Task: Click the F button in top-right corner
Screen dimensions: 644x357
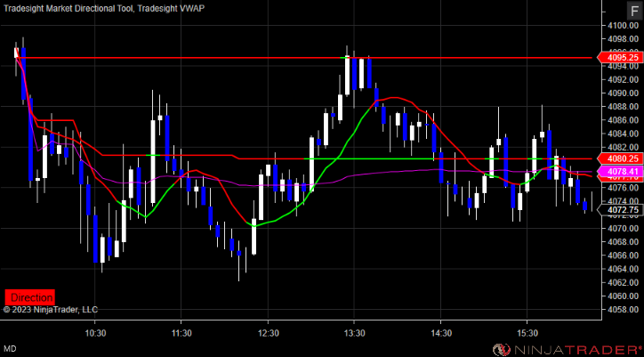Action: point(633,11)
